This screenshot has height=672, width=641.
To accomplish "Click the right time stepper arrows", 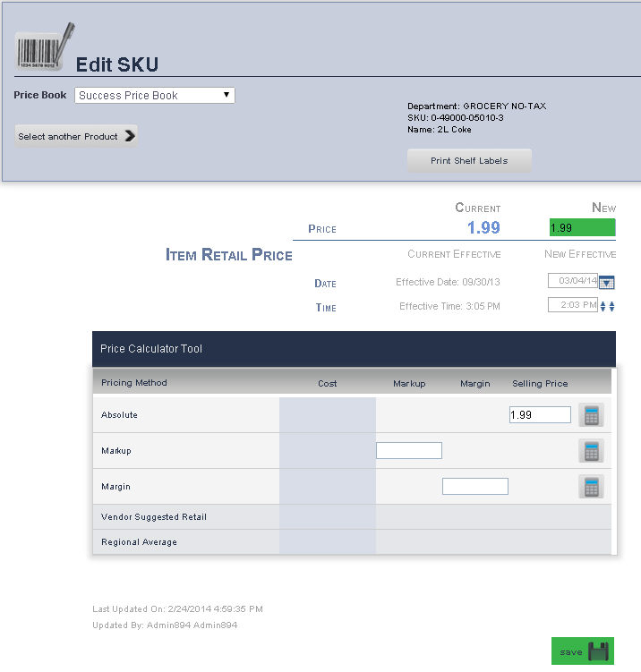I will click(x=612, y=306).
